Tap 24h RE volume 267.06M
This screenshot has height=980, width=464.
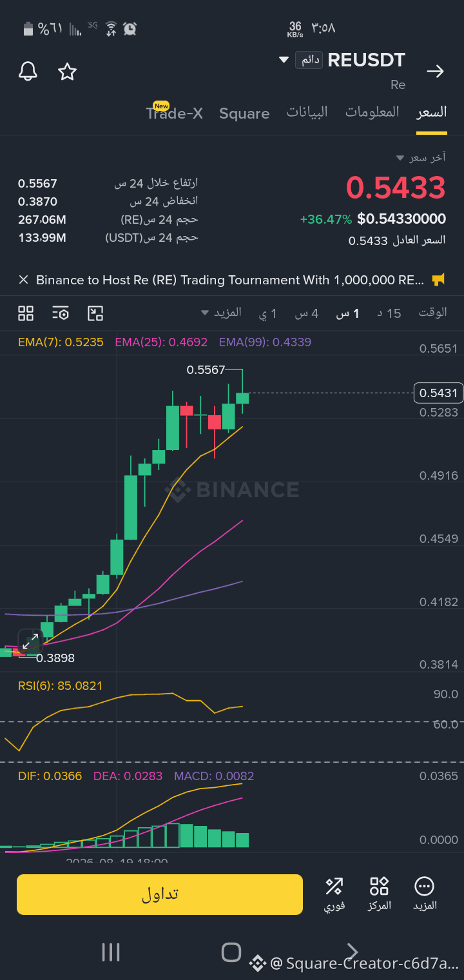click(x=42, y=220)
